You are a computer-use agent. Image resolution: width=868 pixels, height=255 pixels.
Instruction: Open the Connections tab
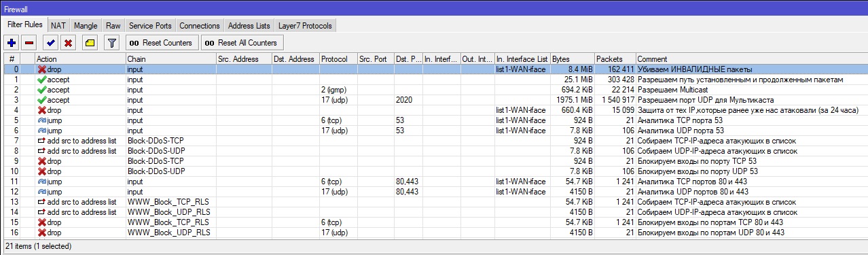[x=200, y=26]
